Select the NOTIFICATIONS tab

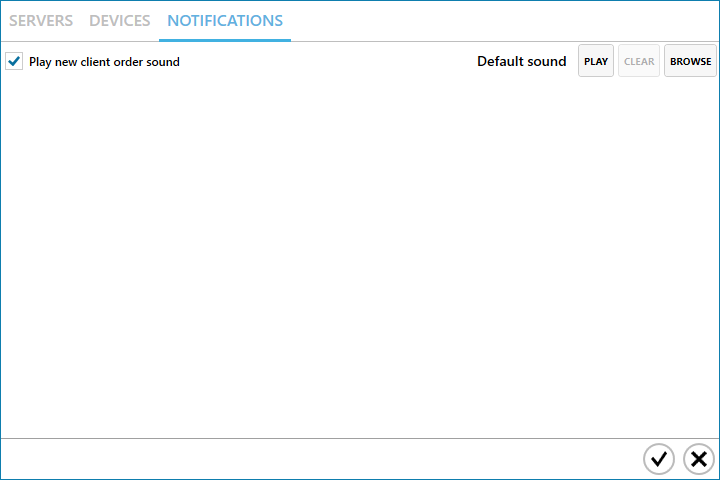point(225,21)
